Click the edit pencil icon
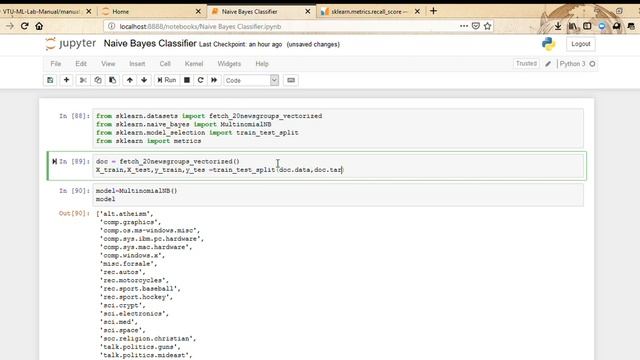 (548, 64)
